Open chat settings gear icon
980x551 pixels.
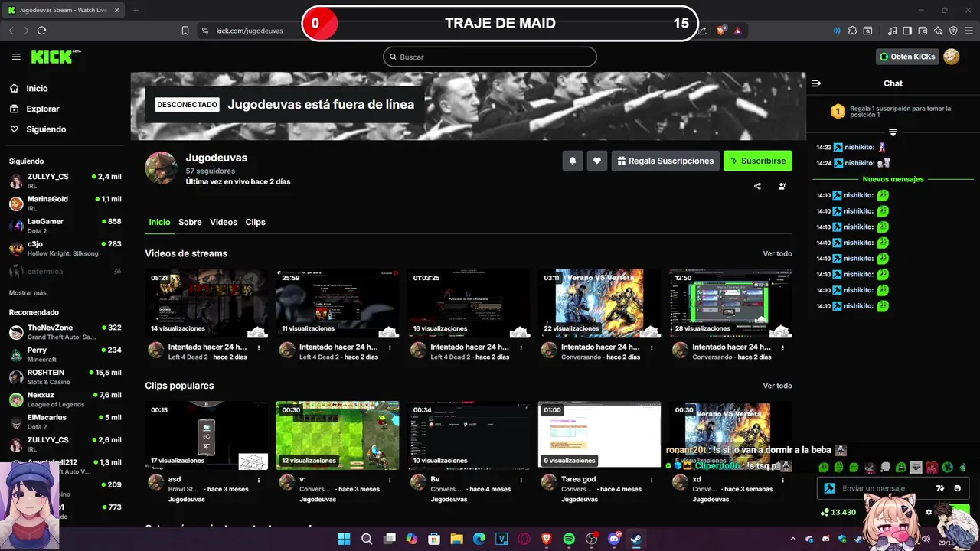click(929, 512)
